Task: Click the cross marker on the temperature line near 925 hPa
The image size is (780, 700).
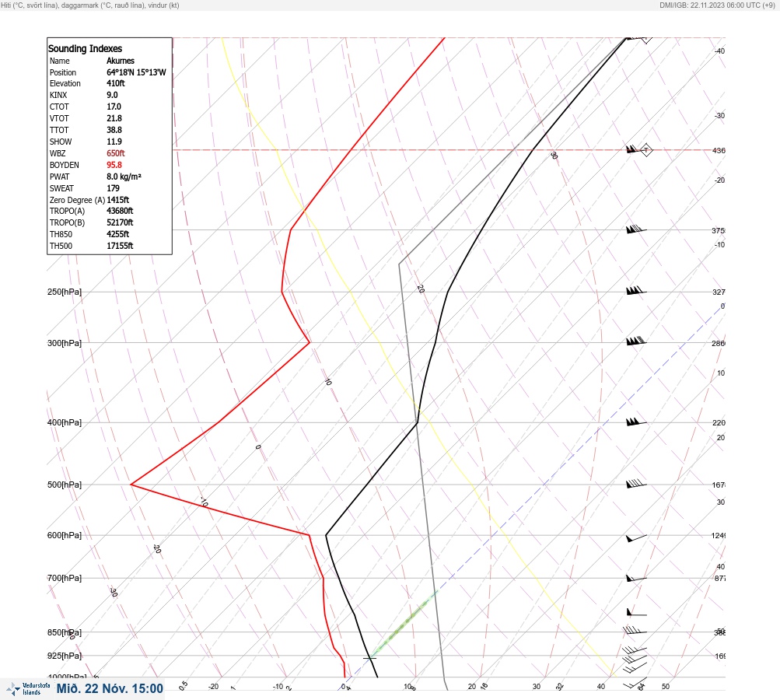Action: coord(369,658)
